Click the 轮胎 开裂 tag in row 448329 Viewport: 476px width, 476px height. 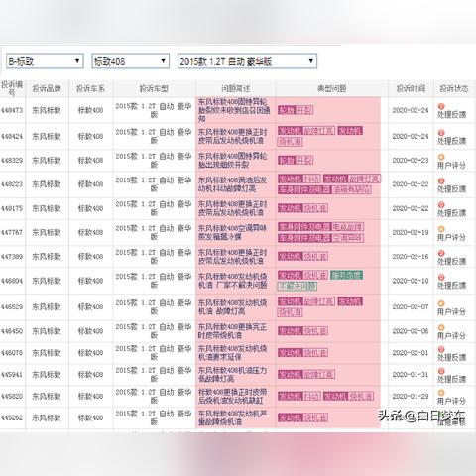click(296, 161)
